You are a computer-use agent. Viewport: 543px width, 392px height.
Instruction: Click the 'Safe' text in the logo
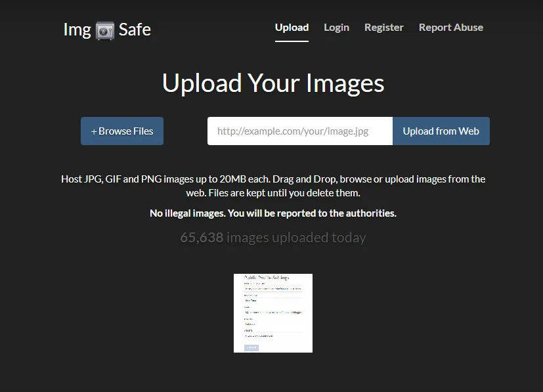135,30
